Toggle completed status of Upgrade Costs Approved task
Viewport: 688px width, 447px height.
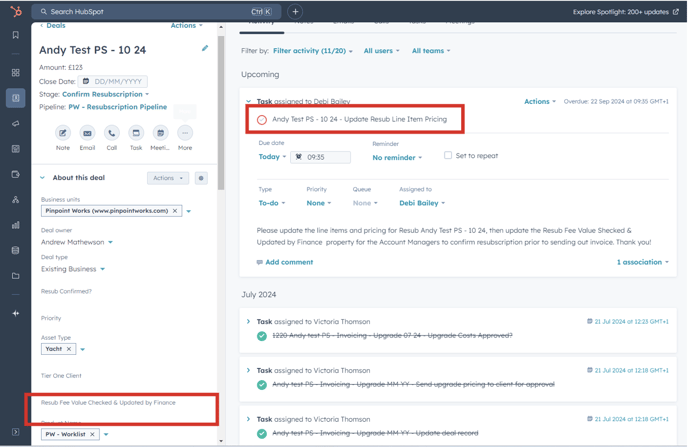coord(262,336)
